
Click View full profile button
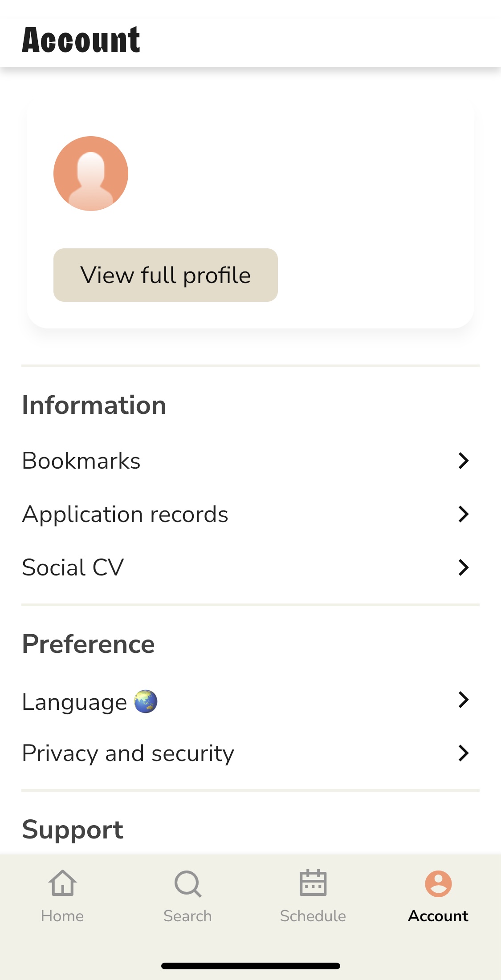pos(166,275)
